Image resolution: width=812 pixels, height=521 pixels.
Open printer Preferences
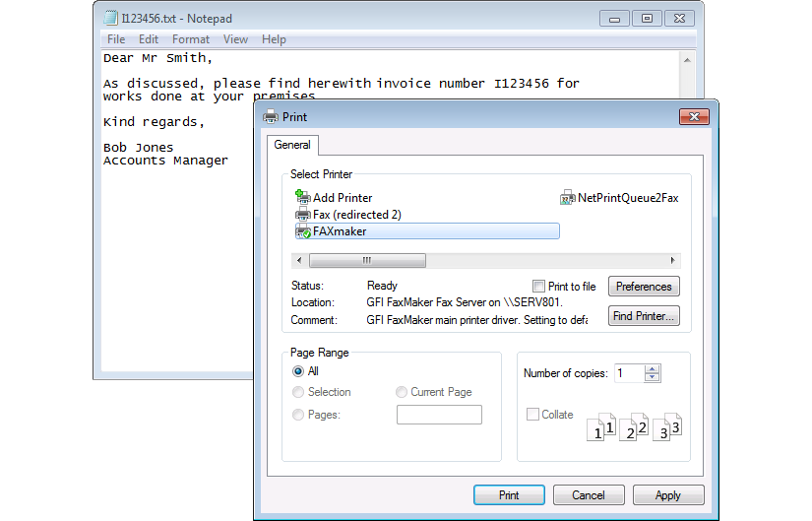644,287
